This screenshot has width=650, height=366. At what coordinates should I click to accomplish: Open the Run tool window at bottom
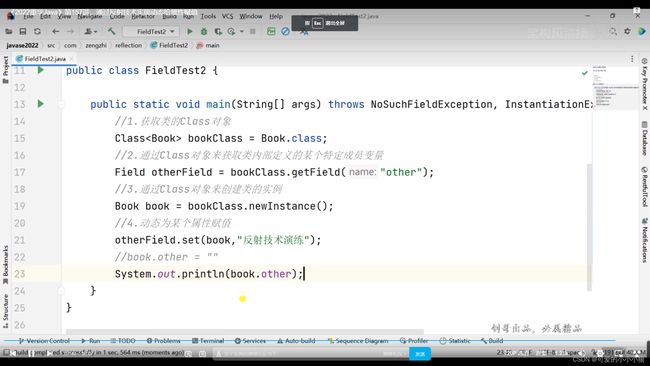click(91, 341)
